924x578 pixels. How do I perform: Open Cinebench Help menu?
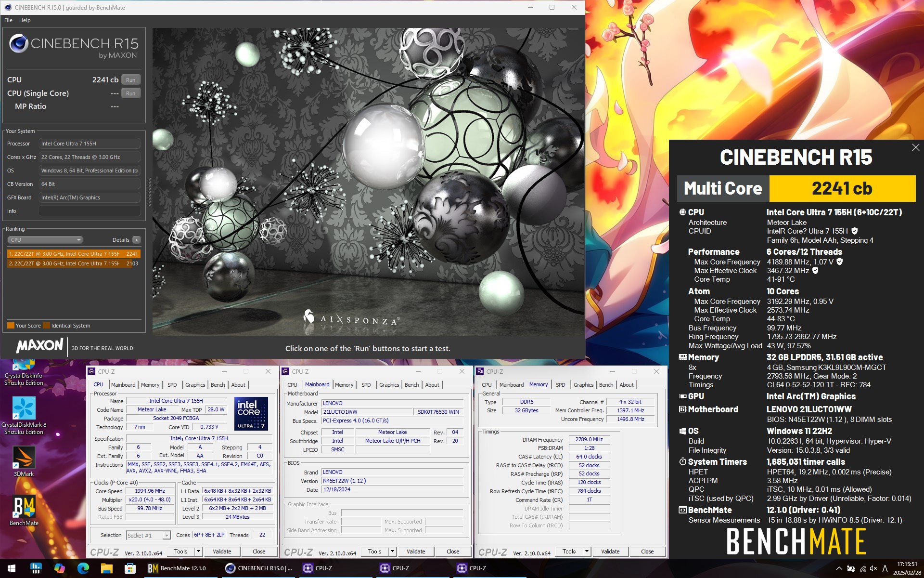point(25,20)
